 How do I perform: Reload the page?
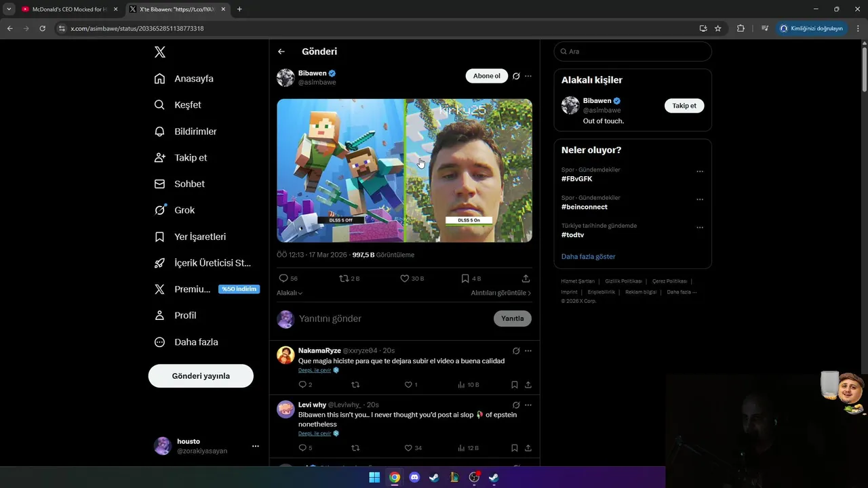42,28
